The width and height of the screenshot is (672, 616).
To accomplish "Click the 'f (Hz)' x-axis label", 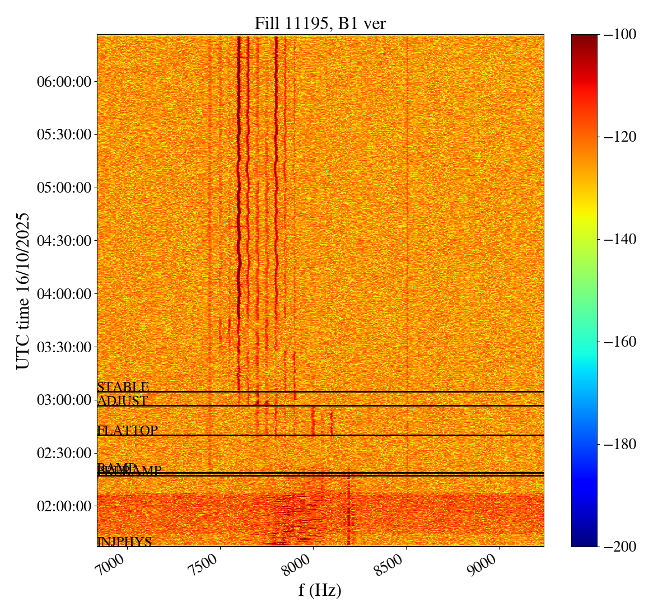I will (320, 590).
